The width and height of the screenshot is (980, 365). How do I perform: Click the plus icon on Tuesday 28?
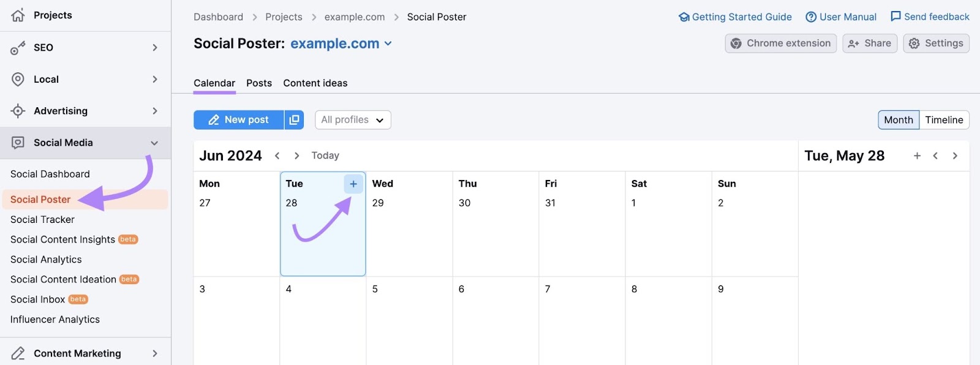(354, 183)
